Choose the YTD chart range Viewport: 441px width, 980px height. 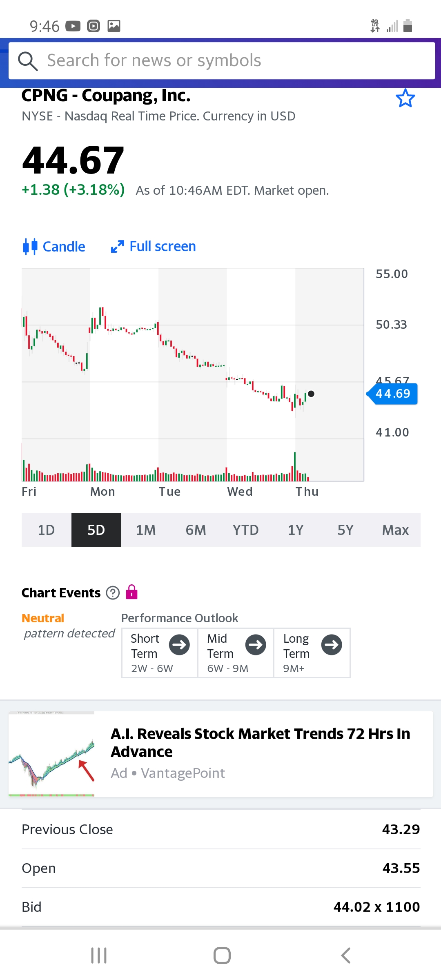click(245, 530)
